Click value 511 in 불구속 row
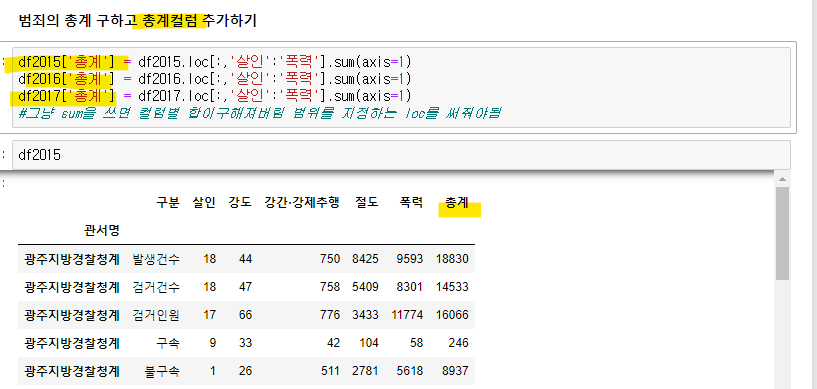This screenshot has width=817, height=389. pyautogui.click(x=330, y=371)
